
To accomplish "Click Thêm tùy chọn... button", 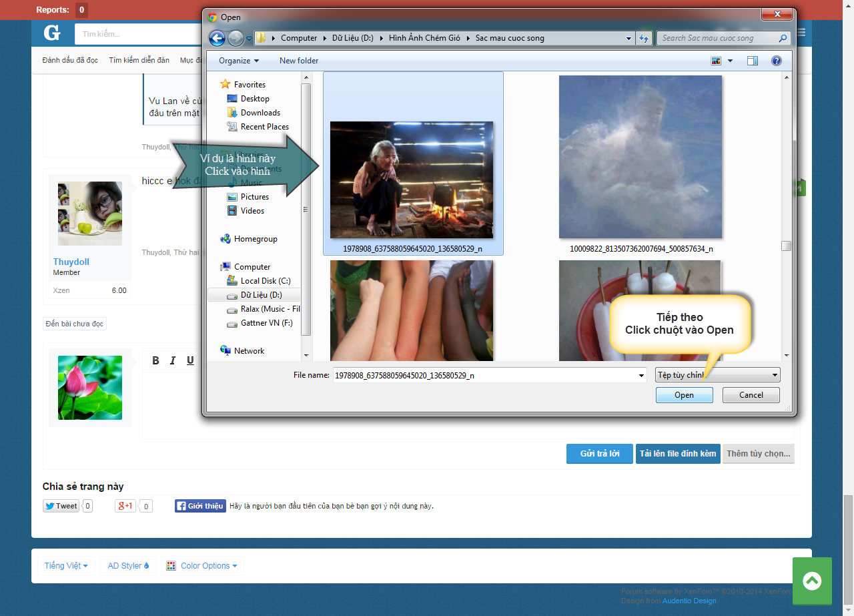I will [x=759, y=454].
